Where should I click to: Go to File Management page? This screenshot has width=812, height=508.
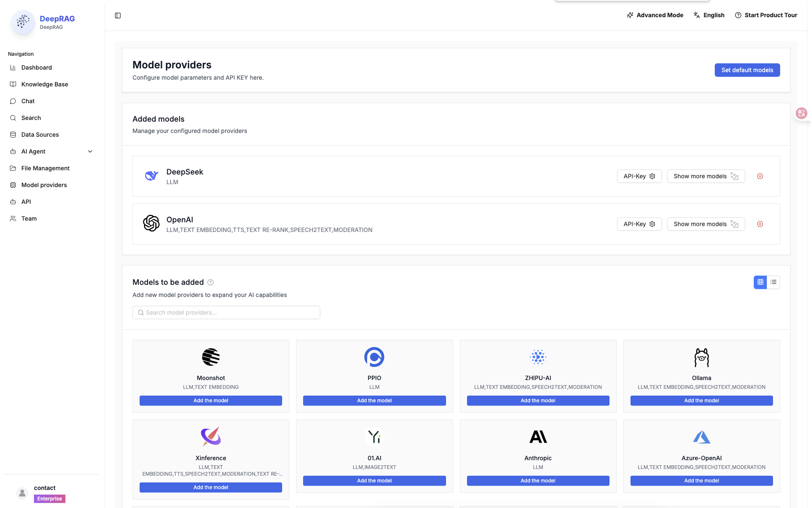(45, 168)
